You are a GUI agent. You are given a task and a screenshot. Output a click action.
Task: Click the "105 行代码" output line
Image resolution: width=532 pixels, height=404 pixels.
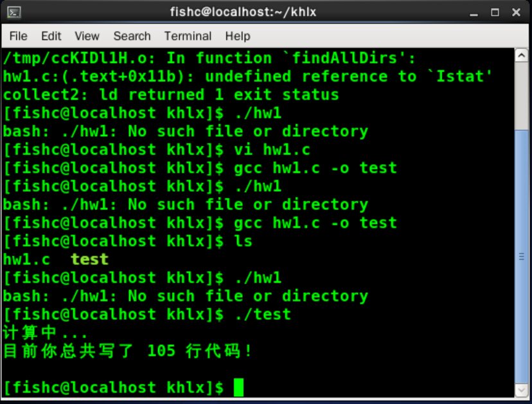pyautogui.click(x=129, y=351)
